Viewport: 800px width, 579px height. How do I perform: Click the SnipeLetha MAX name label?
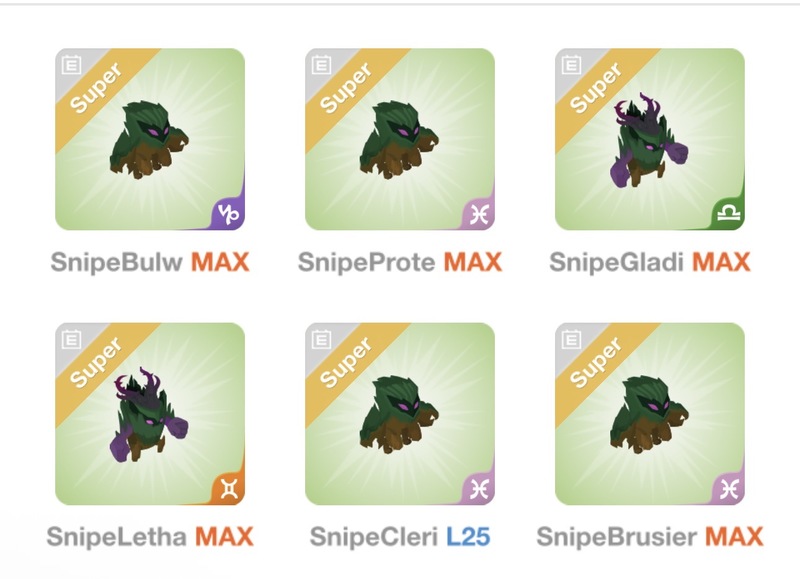coord(150,537)
